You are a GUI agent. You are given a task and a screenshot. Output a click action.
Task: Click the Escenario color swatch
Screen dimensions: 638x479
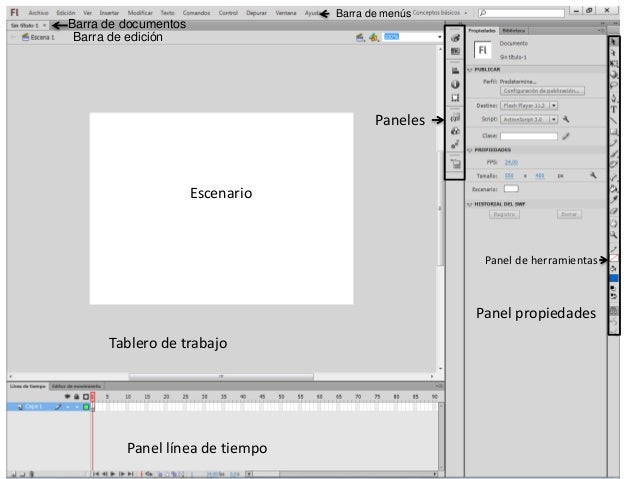pos(511,187)
